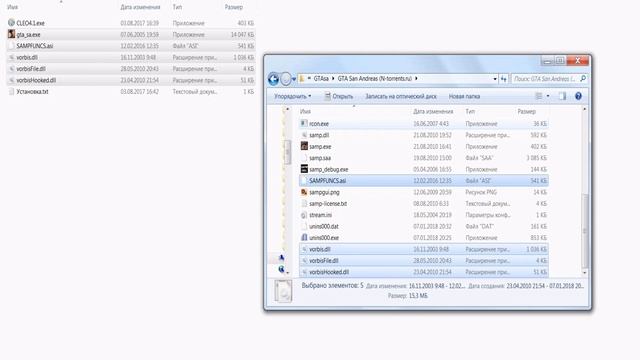Sort by 'Имя' column in Explorer window
Image resolution: width=640 pixels, height=360 pixels.
[x=305, y=111]
